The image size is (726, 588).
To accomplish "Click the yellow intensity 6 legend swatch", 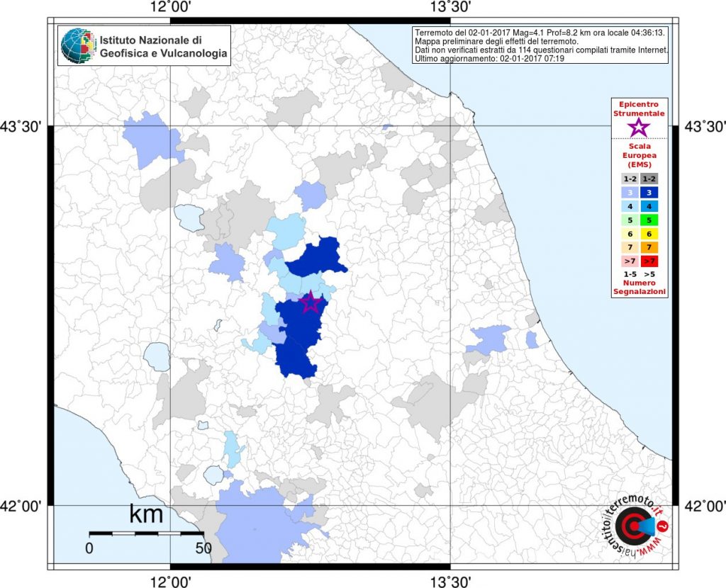I will tap(650, 234).
